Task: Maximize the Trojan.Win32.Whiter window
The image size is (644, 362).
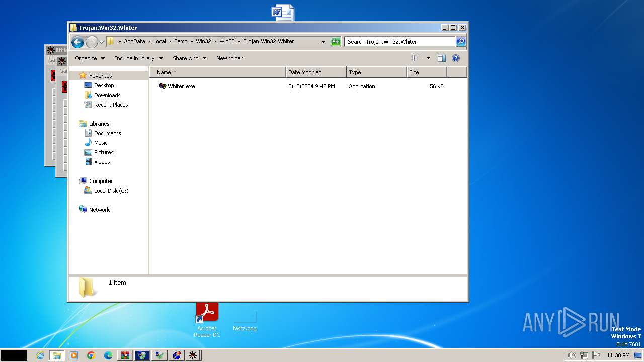Action: point(453,28)
